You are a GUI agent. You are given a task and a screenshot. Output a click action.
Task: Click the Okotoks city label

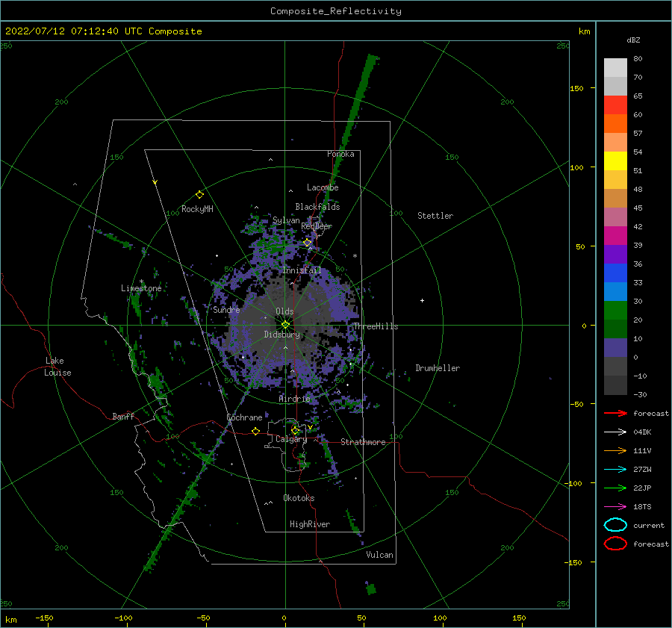pos(299,498)
